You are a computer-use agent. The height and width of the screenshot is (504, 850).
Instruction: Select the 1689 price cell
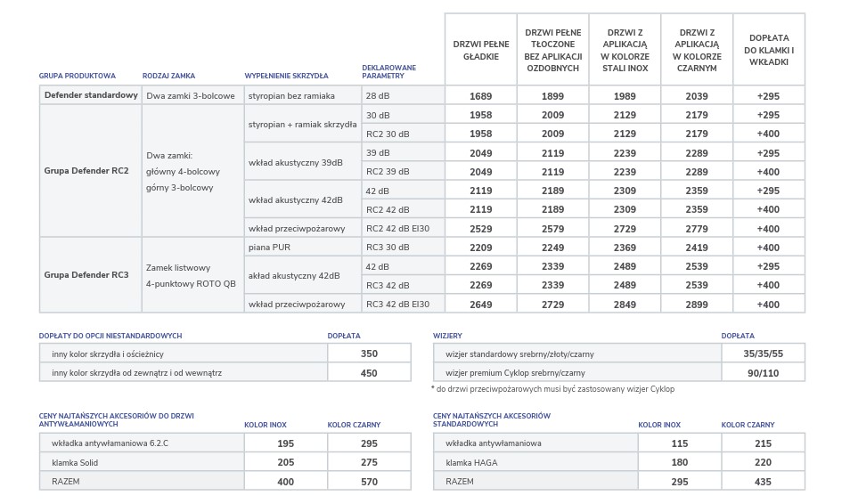coord(480,95)
